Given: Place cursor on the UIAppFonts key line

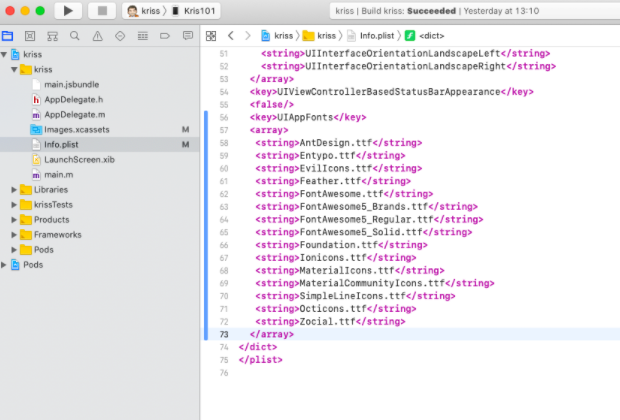Looking at the screenshot, I should [308, 117].
